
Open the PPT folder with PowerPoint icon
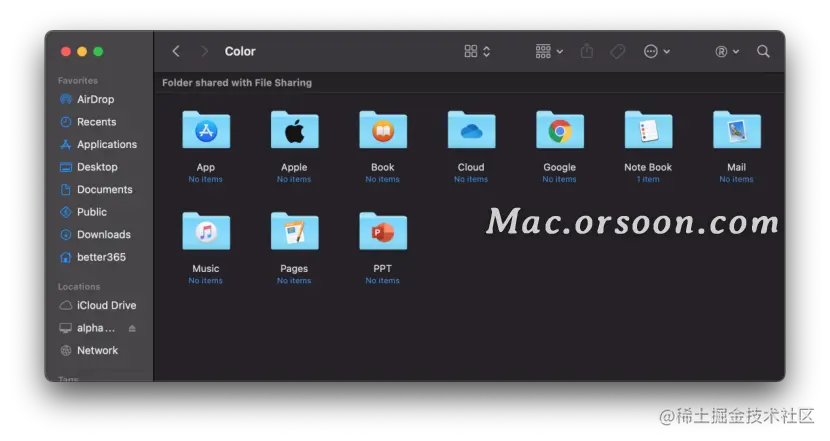[x=383, y=231]
